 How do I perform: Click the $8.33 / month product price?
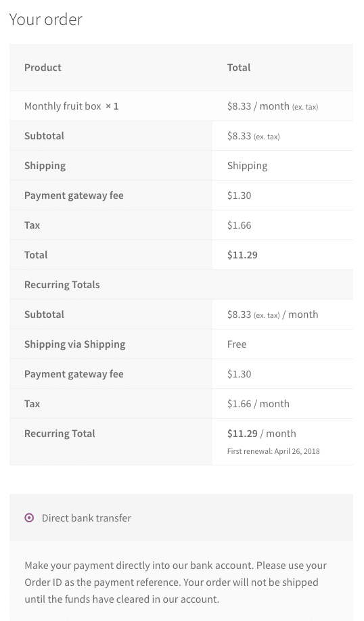[x=273, y=106]
